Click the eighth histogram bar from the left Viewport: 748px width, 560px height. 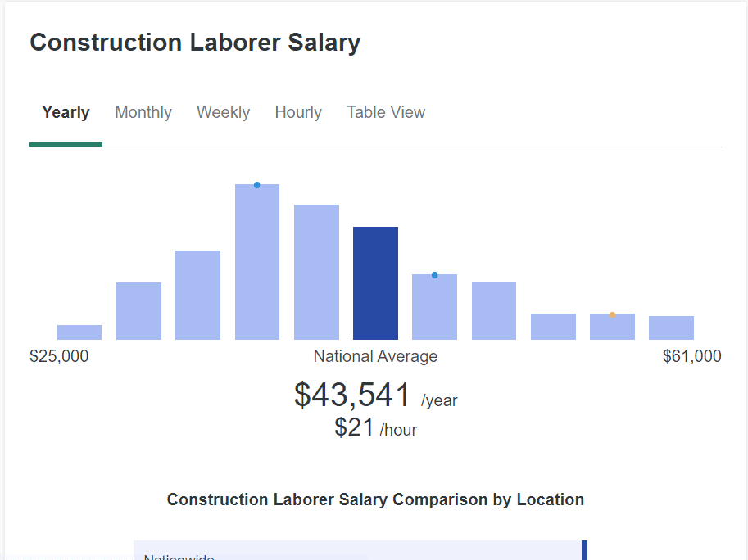tap(494, 311)
